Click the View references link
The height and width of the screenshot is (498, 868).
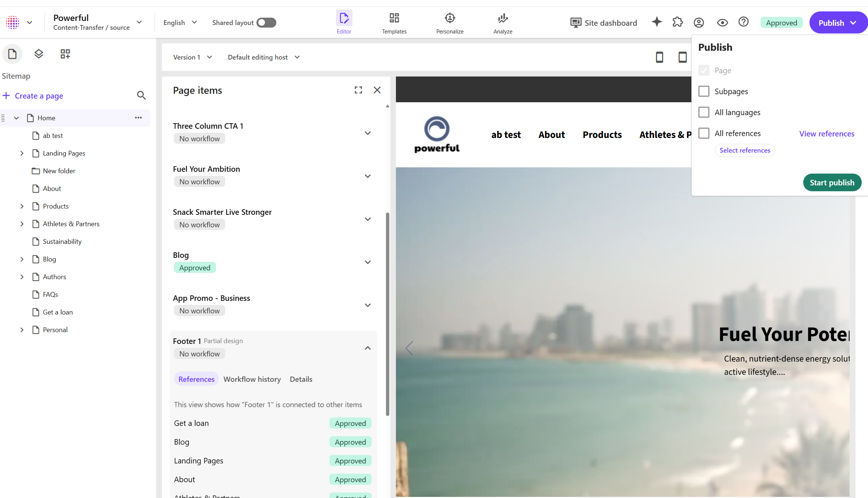pos(826,134)
